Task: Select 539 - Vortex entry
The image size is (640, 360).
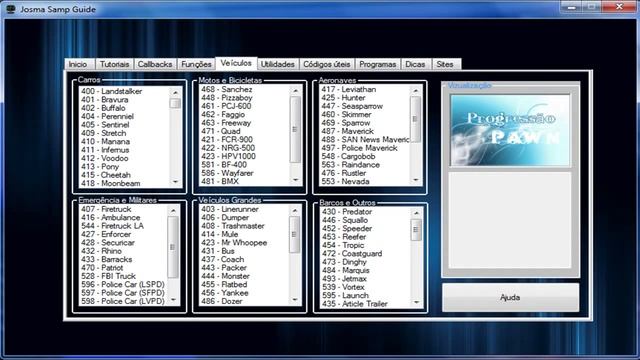Action: [x=343, y=287]
